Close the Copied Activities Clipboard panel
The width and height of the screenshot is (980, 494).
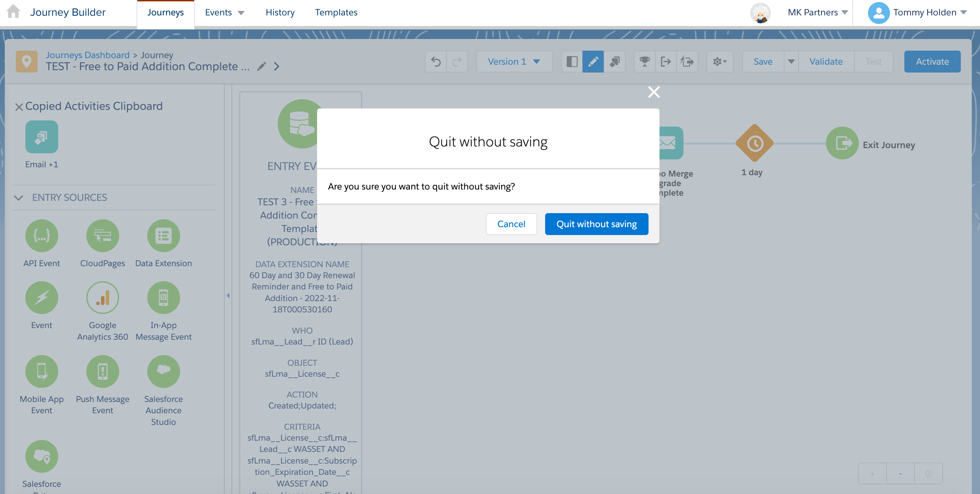coord(19,107)
